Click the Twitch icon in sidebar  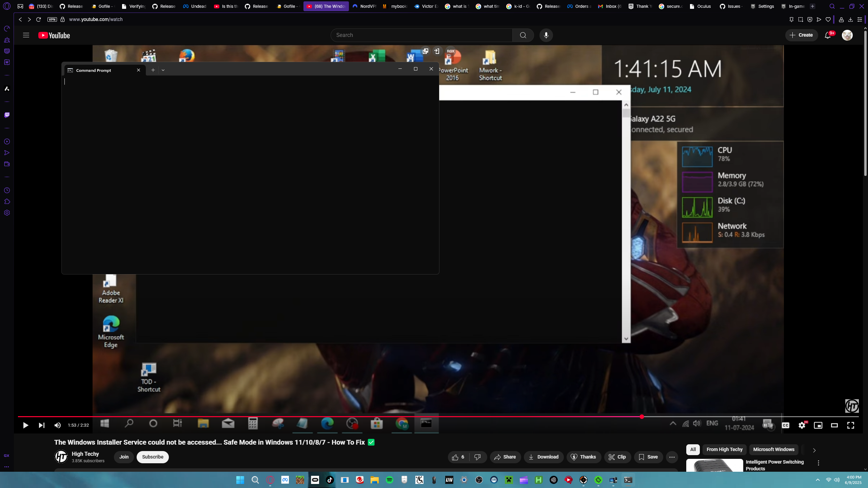click(x=7, y=115)
